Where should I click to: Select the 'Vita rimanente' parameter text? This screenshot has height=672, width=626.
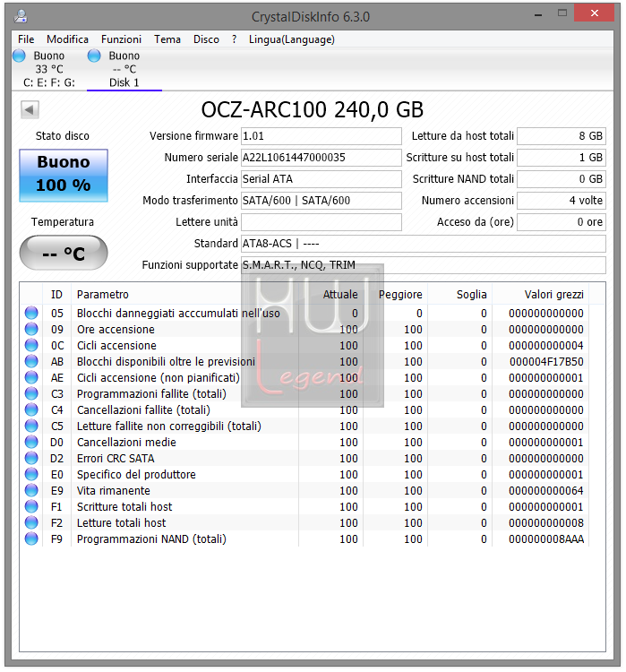(x=114, y=491)
